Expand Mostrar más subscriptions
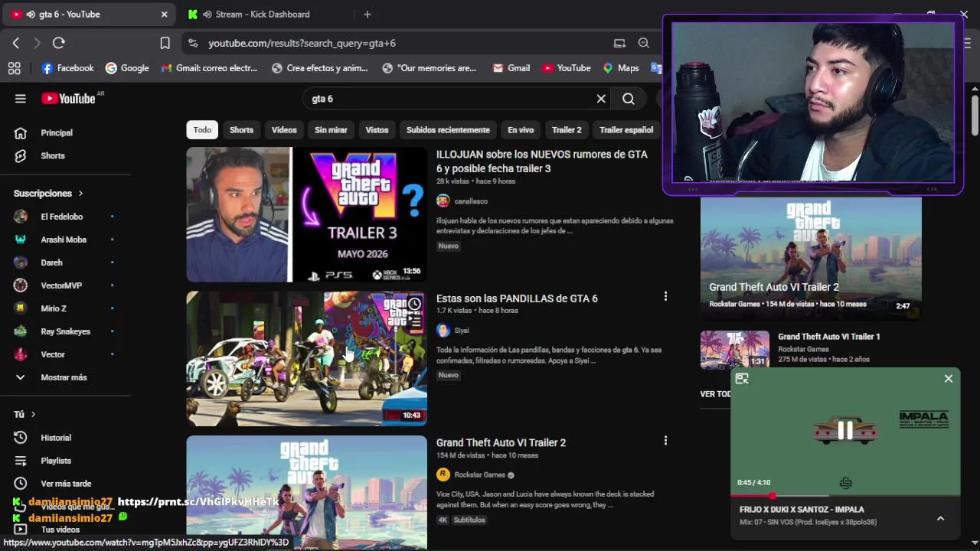Screen dimensions: 980x551 65,377
